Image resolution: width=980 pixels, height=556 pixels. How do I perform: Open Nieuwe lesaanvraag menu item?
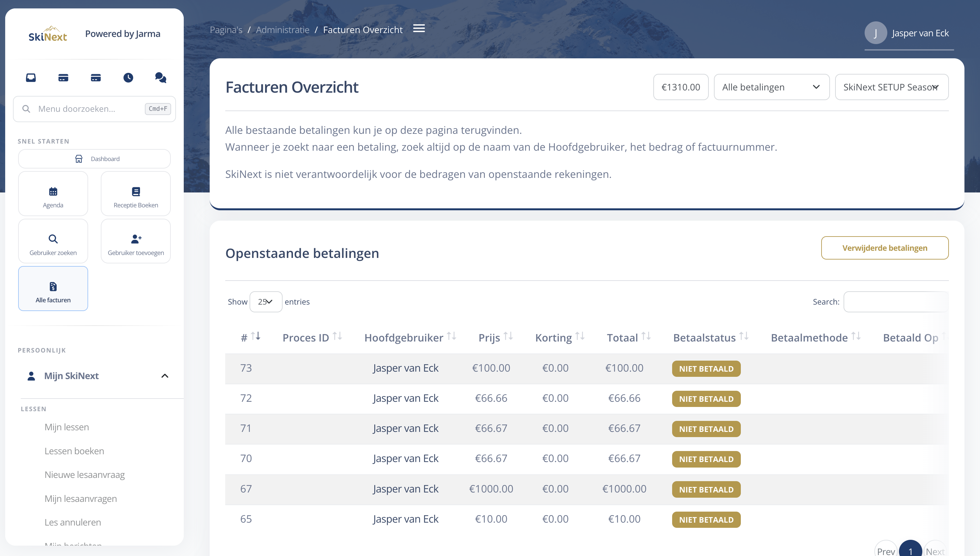click(x=85, y=475)
